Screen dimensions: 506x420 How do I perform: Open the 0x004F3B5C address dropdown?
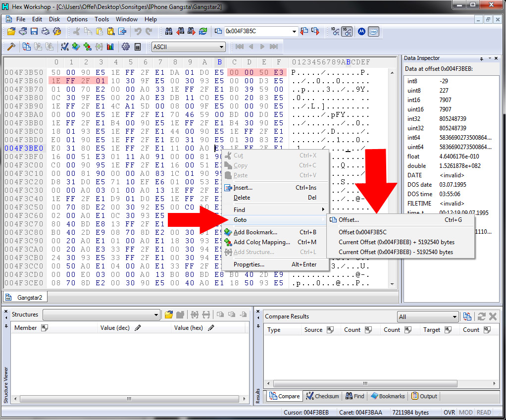[294, 31]
